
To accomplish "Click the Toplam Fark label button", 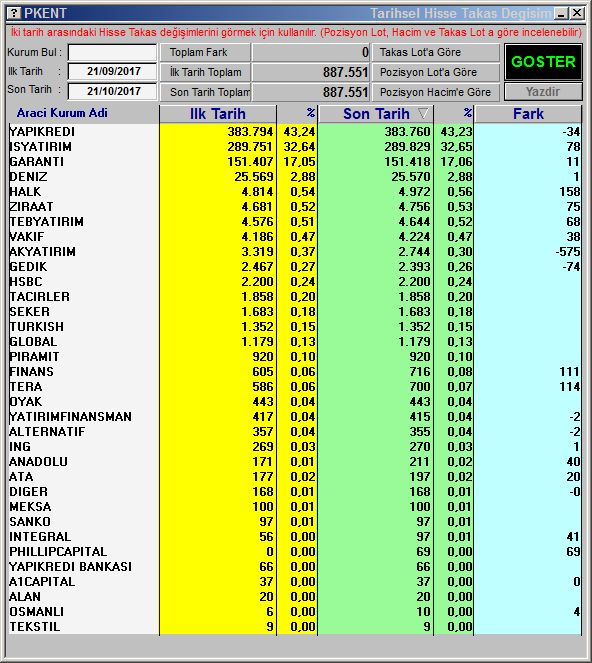I will pos(205,52).
